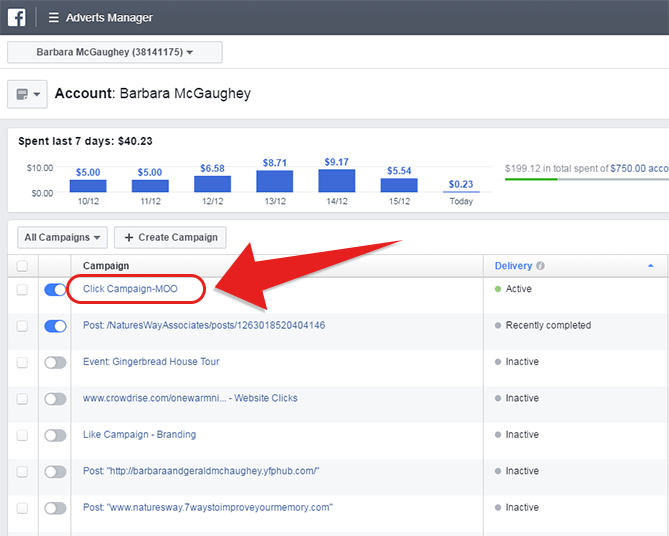
Task: Open the NaturesWayAssociates post campaign link
Action: (x=204, y=325)
